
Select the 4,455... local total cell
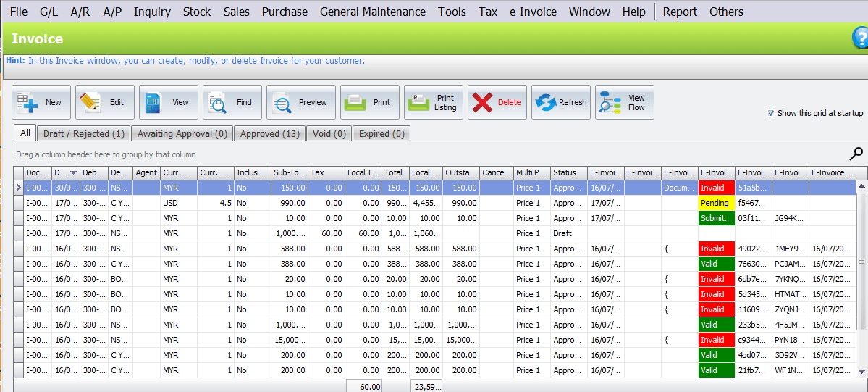[x=426, y=203]
